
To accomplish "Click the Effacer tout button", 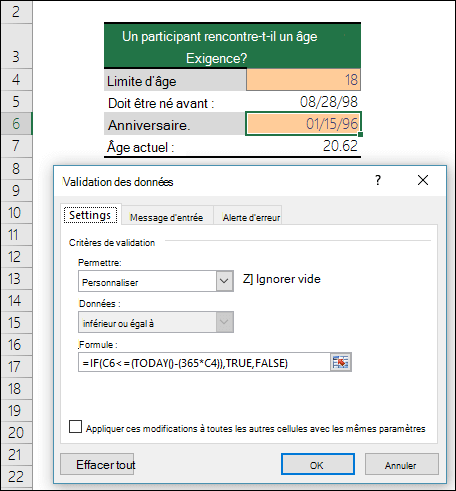I will 97,464.
